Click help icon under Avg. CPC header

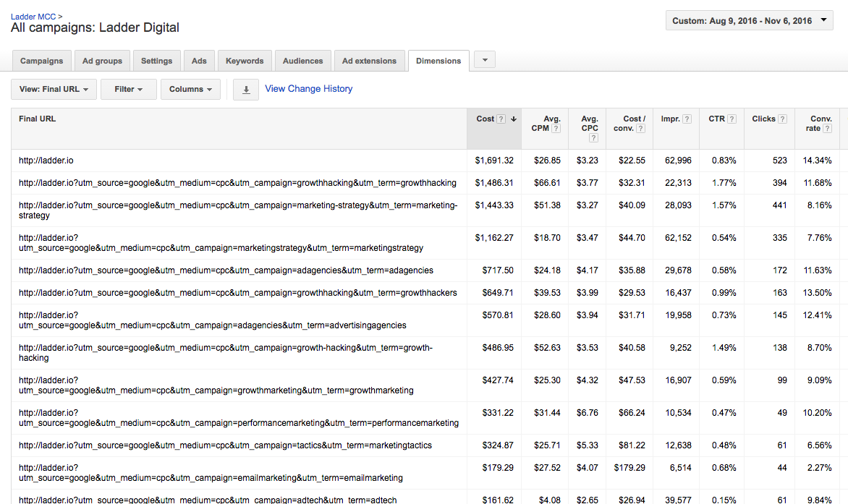[593, 138]
